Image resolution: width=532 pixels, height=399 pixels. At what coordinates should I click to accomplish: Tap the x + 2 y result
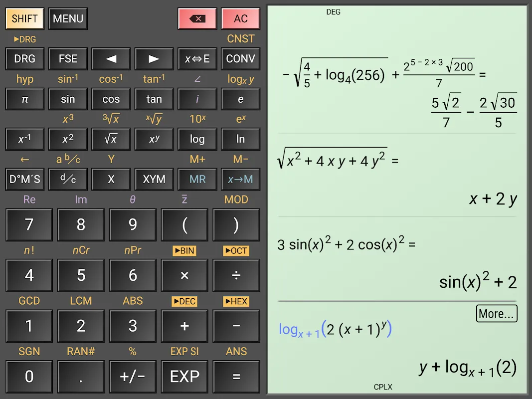point(493,199)
